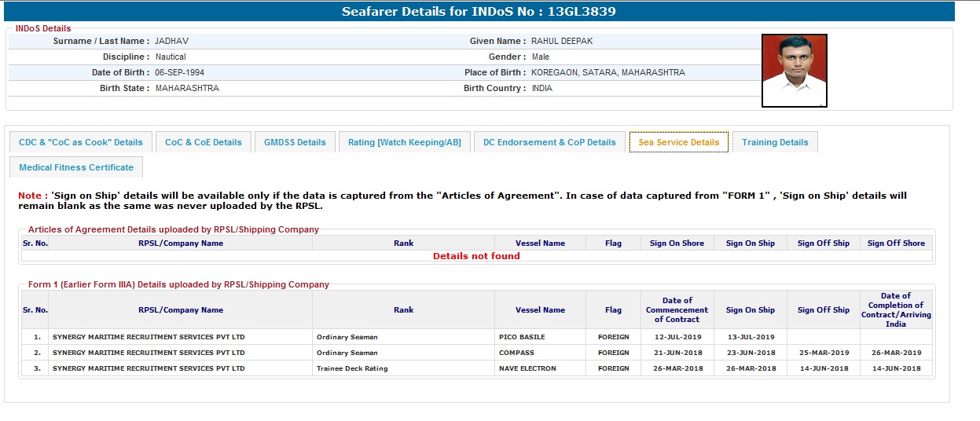Click the Trainee Deck Rating rank cell
This screenshot has width=980, height=421.
pos(352,368)
